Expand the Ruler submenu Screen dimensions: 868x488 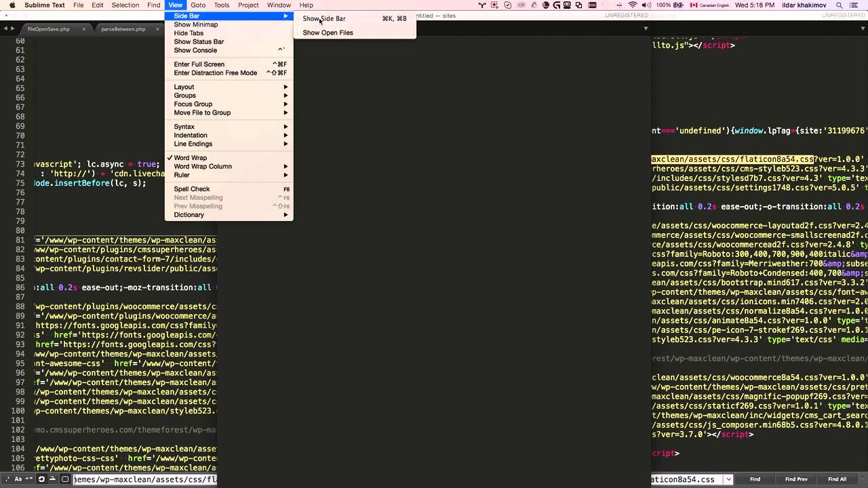(229, 175)
